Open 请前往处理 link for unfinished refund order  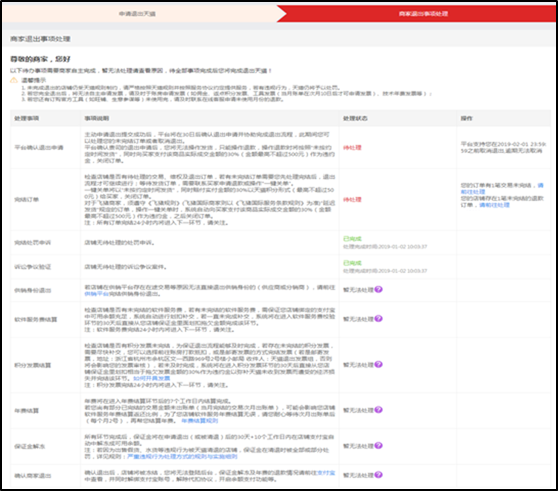[x=494, y=205]
